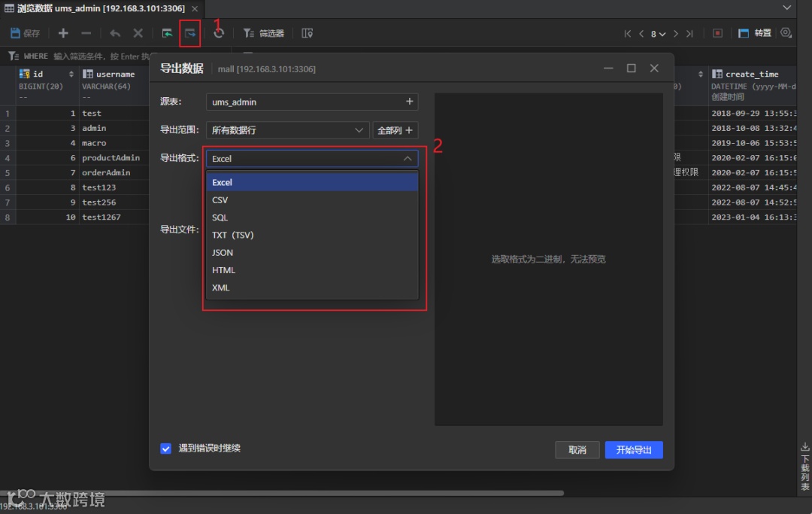Toggle 转置 transpose view

click(x=755, y=33)
